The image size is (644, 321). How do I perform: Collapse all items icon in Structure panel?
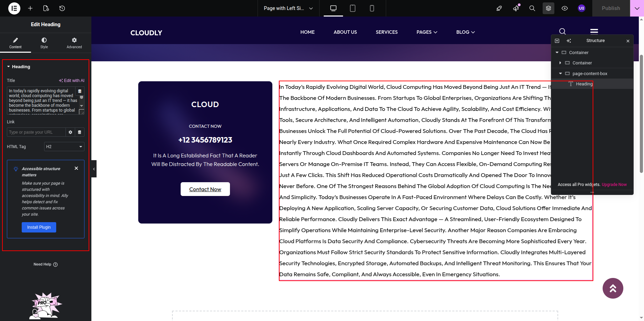point(557,41)
